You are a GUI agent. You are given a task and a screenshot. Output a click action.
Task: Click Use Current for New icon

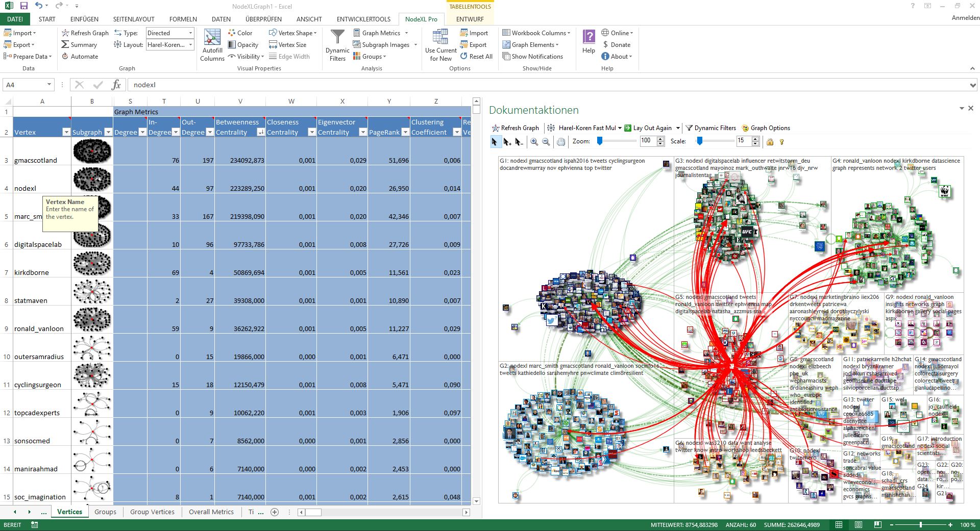[x=440, y=45]
